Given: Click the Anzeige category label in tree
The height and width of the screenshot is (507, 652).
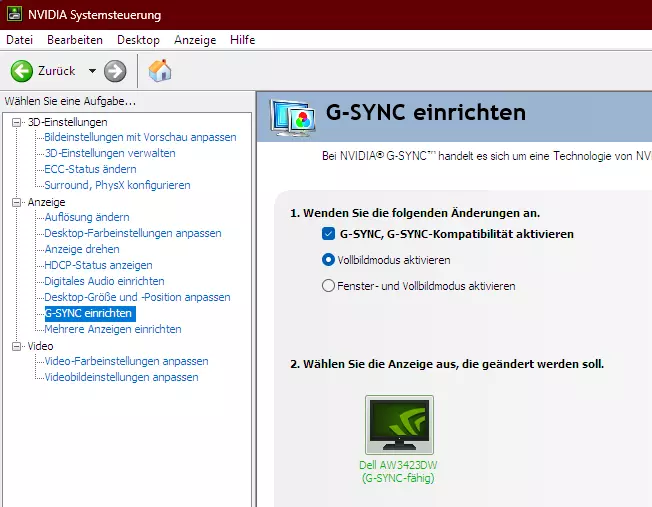Looking at the screenshot, I should [x=47, y=202].
